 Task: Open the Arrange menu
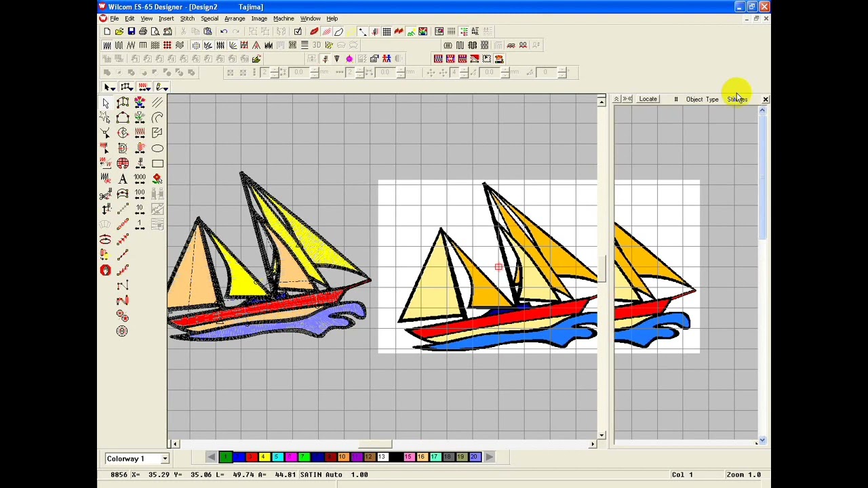[x=235, y=18]
